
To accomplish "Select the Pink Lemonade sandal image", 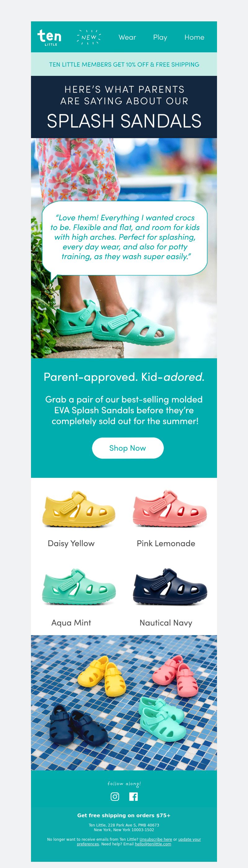I will 169,509.
